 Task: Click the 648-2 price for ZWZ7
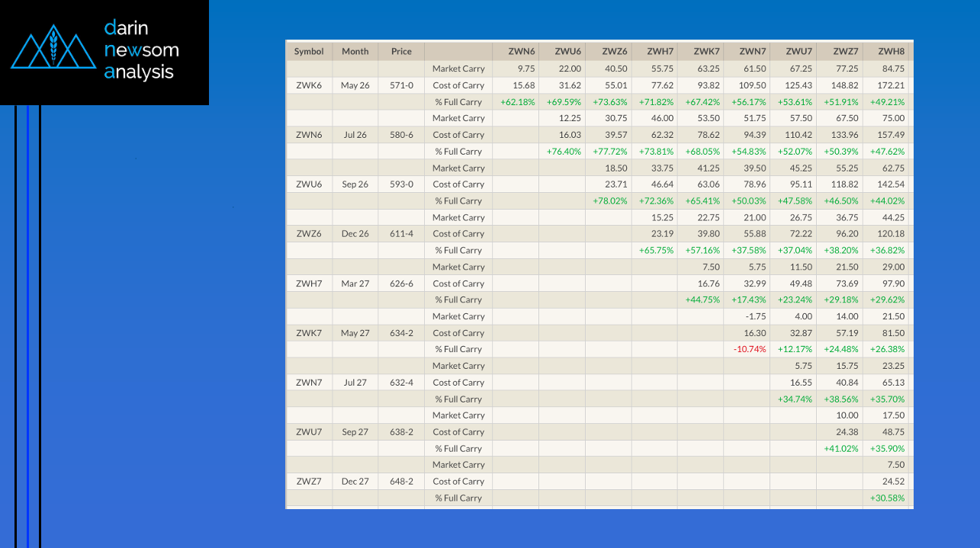[x=401, y=482]
